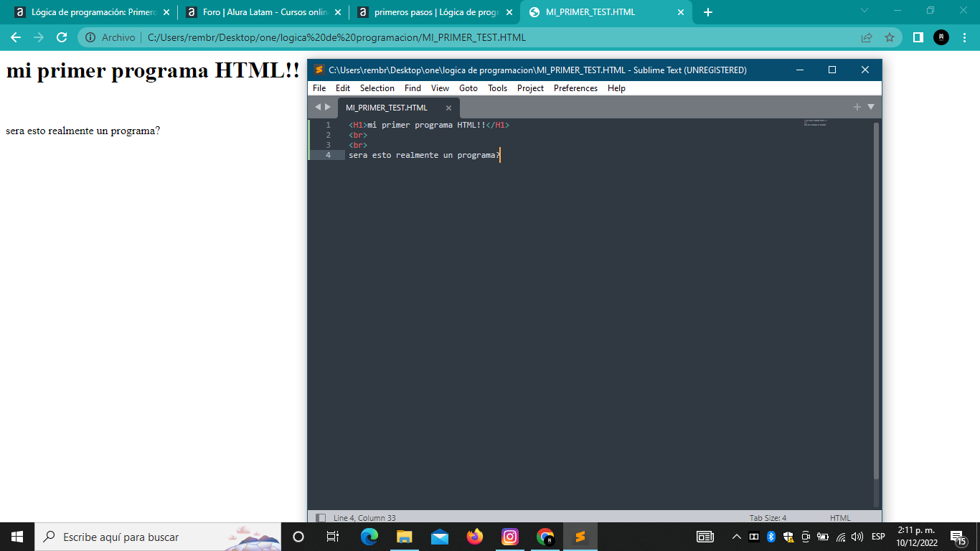Click the site info icon beside Archivo
Screen dimensions: 980x551
coord(91,37)
